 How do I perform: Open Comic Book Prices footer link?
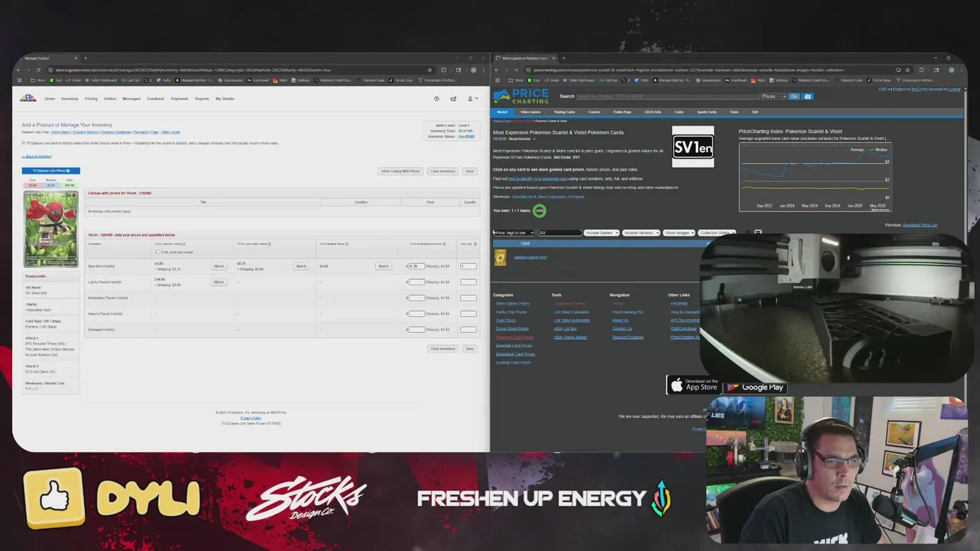[x=512, y=328]
